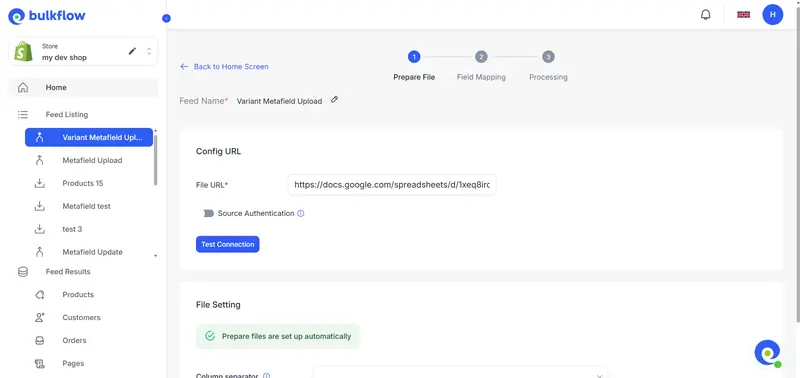Select step 3 Processing

(548, 57)
